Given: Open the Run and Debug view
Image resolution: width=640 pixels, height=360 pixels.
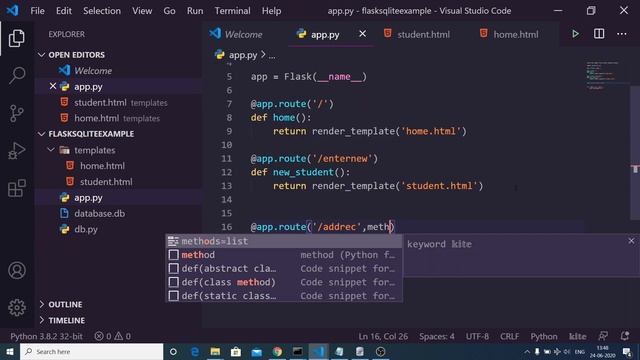Looking at the screenshot, I should [17, 151].
